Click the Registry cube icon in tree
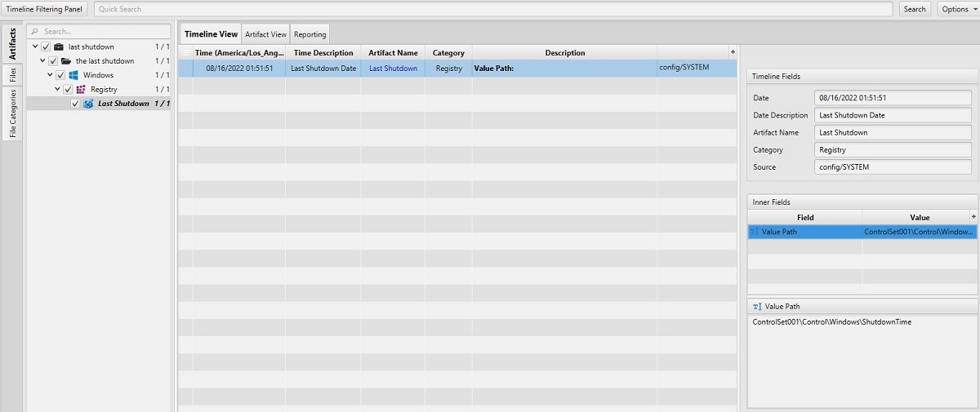The width and height of the screenshot is (980, 412). [x=81, y=90]
